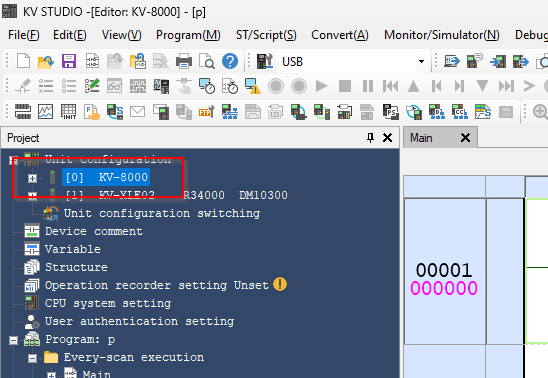
Task: Open the Print Preview magnifier icon
Action: 207,61
